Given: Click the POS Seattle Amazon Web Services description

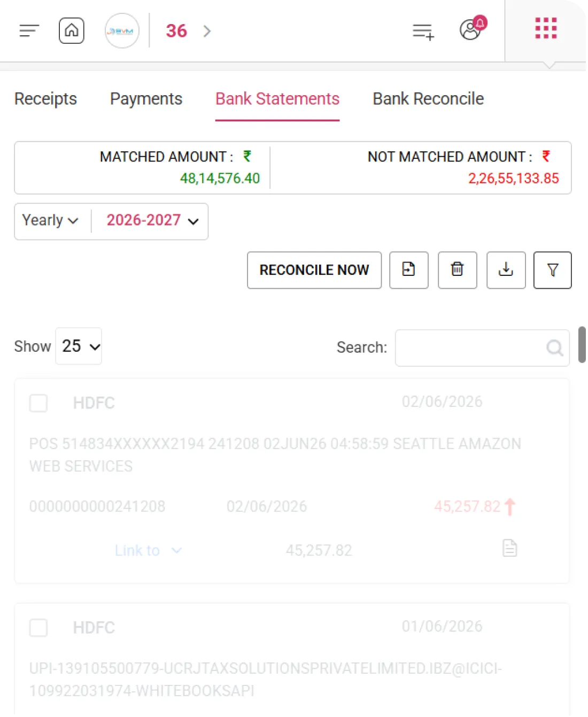Looking at the screenshot, I should click(275, 455).
